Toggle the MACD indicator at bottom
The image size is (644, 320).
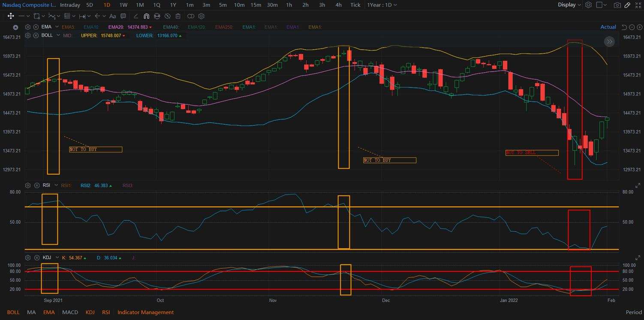tap(70, 312)
